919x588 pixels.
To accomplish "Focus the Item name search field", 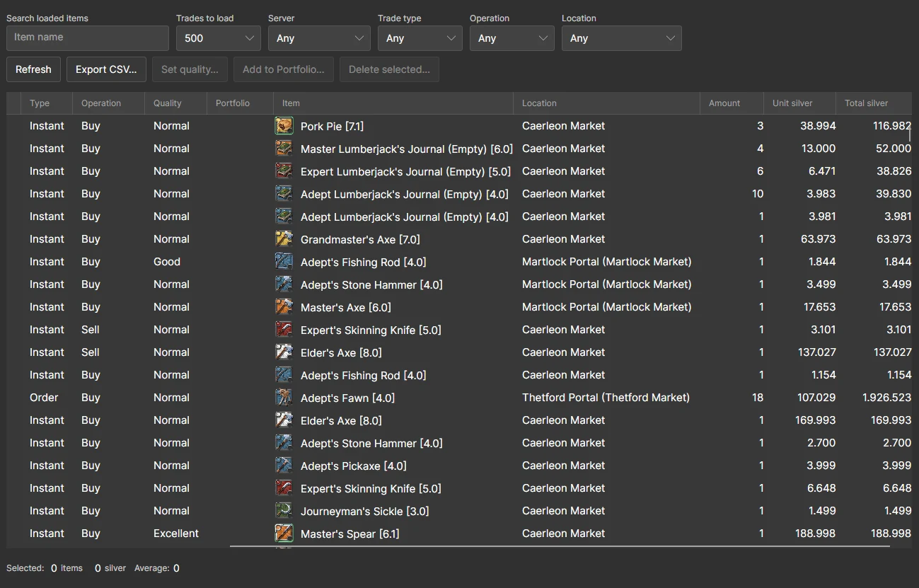I will point(88,38).
